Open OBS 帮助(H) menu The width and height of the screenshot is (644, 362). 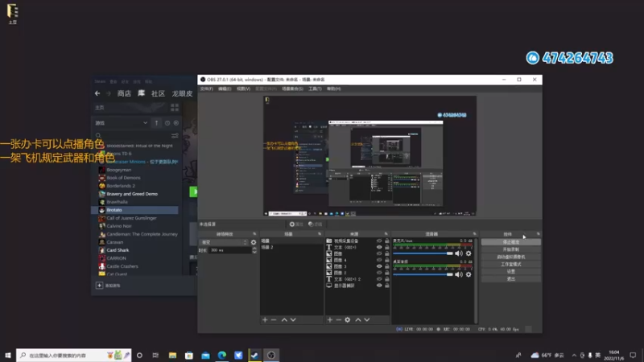coord(333,88)
